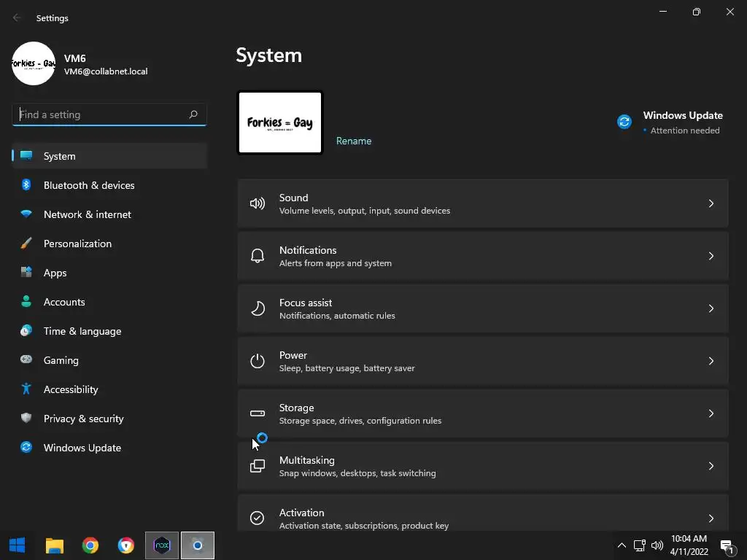
Task: Click the Accessibility figure icon
Action: [26, 389]
